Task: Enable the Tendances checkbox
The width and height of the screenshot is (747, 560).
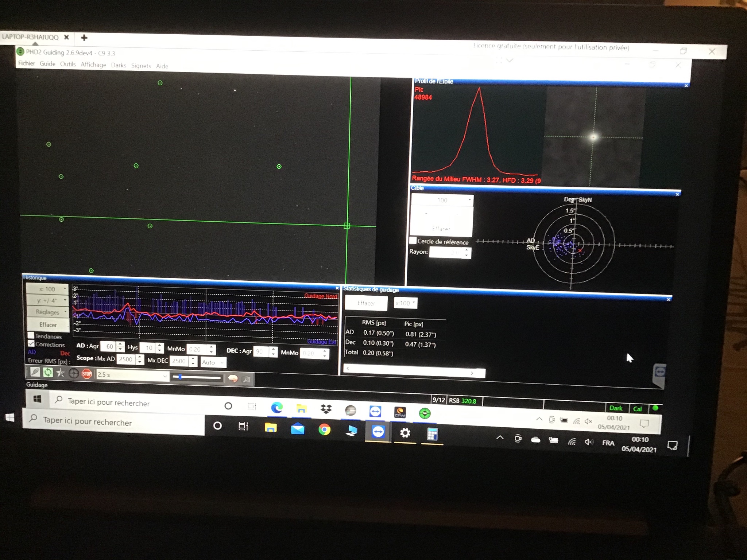Action: (x=31, y=335)
